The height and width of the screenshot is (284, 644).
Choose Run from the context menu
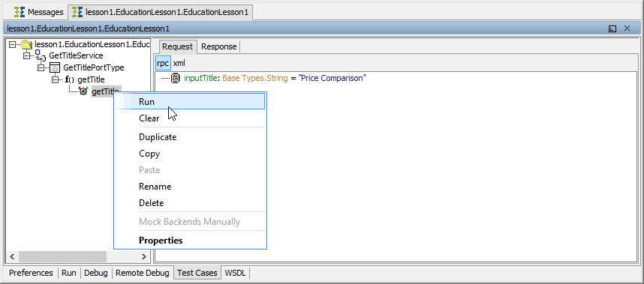pyautogui.click(x=190, y=101)
